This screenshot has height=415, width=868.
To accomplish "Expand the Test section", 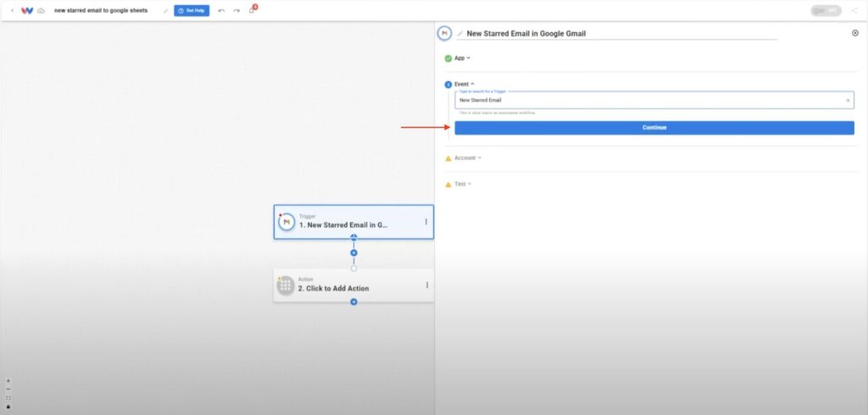I will (x=463, y=184).
